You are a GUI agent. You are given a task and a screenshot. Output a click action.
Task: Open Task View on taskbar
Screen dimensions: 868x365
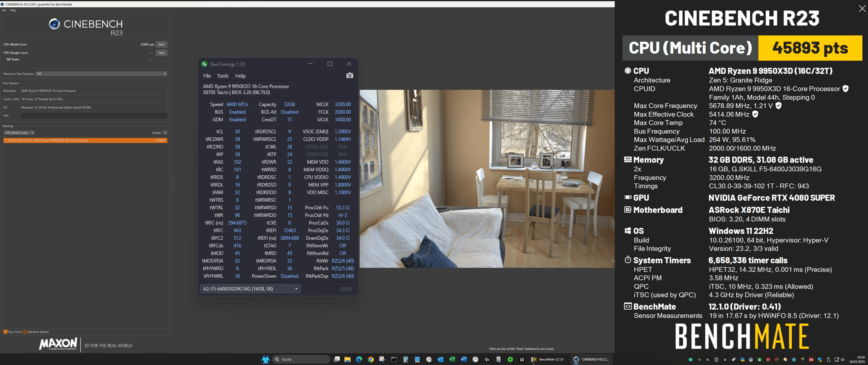coord(337,359)
